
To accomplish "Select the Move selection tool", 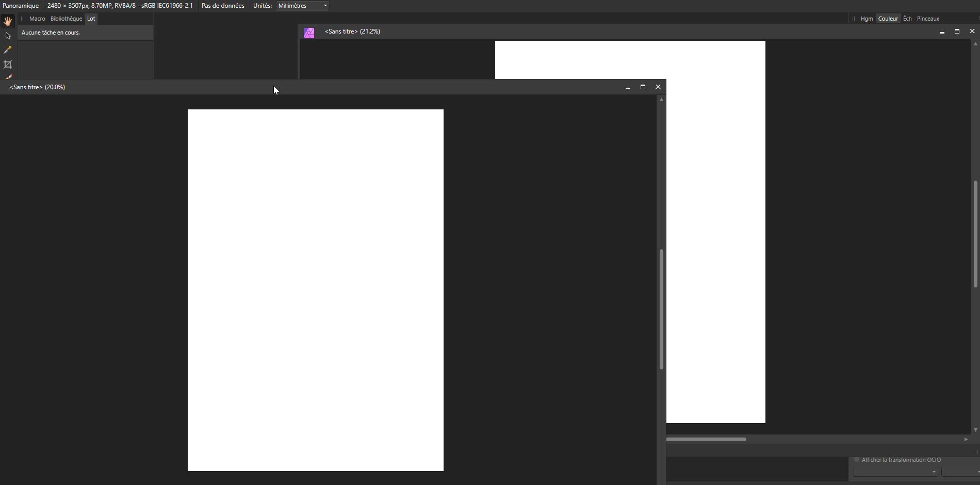I will (x=8, y=36).
